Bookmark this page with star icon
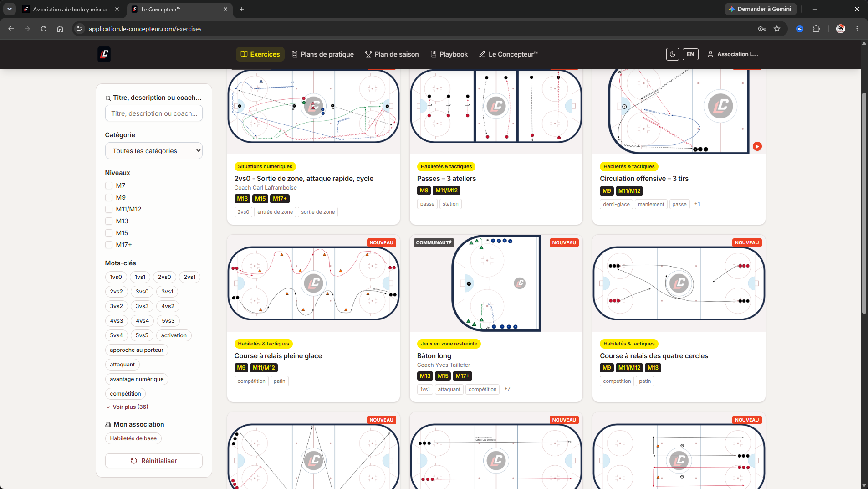The height and width of the screenshot is (489, 868). pyautogui.click(x=777, y=29)
